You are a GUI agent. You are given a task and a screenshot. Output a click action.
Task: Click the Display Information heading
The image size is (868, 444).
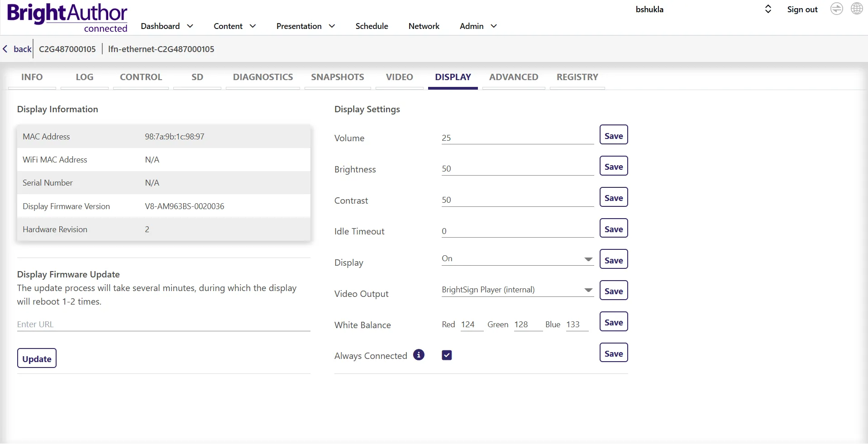[57, 109]
